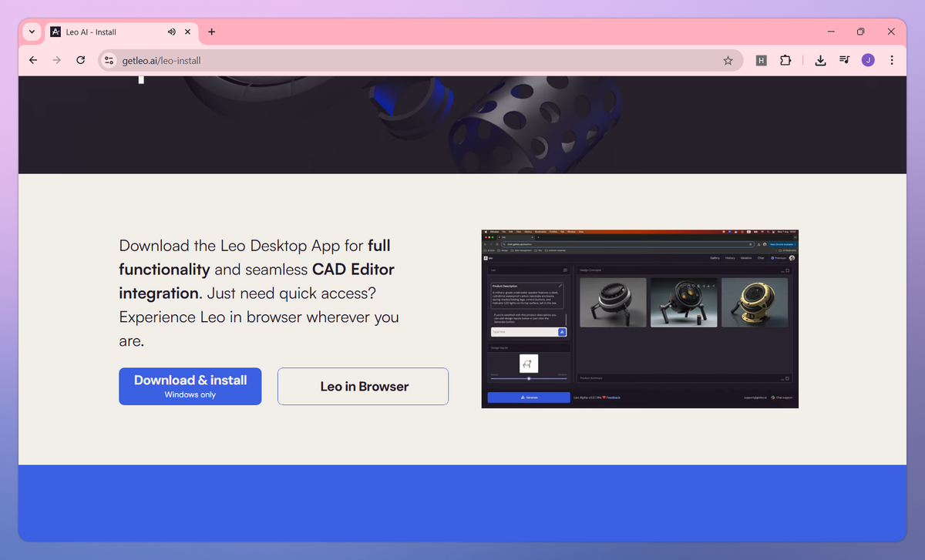Maximize the browser window

(861, 32)
